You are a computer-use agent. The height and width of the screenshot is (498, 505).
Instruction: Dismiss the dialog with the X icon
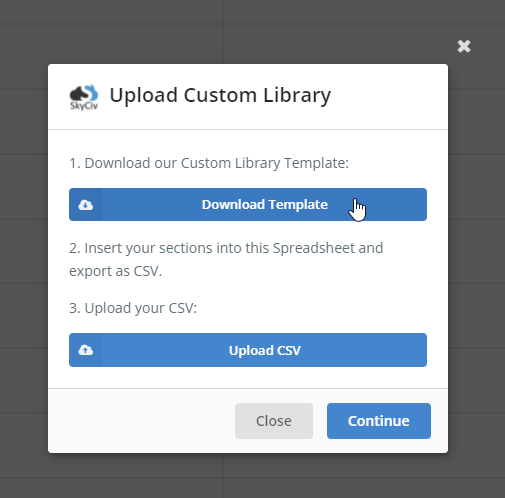pyautogui.click(x=464, y=46)
